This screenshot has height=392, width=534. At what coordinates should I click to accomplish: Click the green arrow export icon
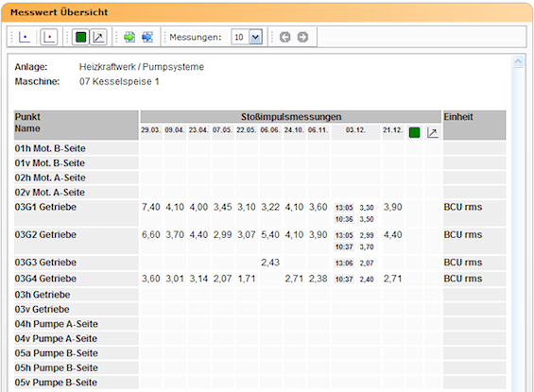pyautogui.click(x=129, y=37)
